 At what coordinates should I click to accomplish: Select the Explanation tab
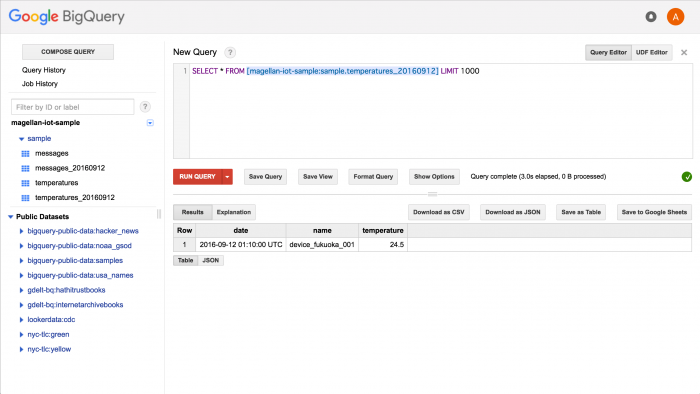point(234,212)
